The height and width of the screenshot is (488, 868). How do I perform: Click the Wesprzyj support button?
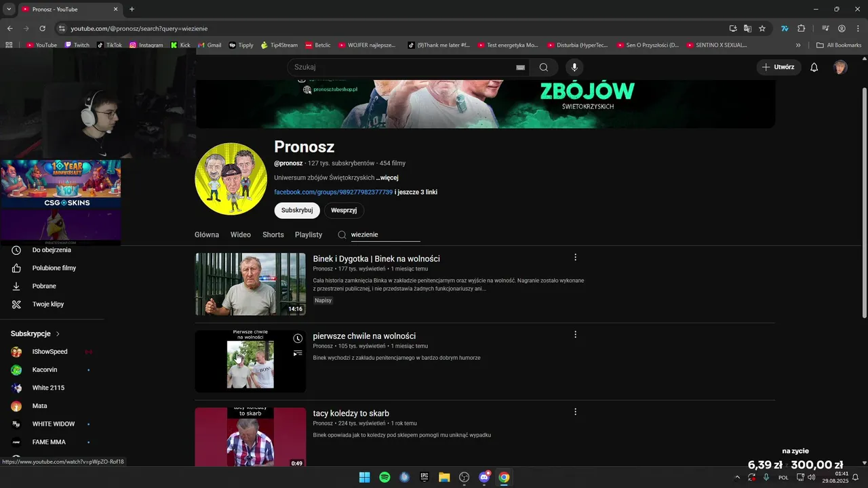point(344,210)
